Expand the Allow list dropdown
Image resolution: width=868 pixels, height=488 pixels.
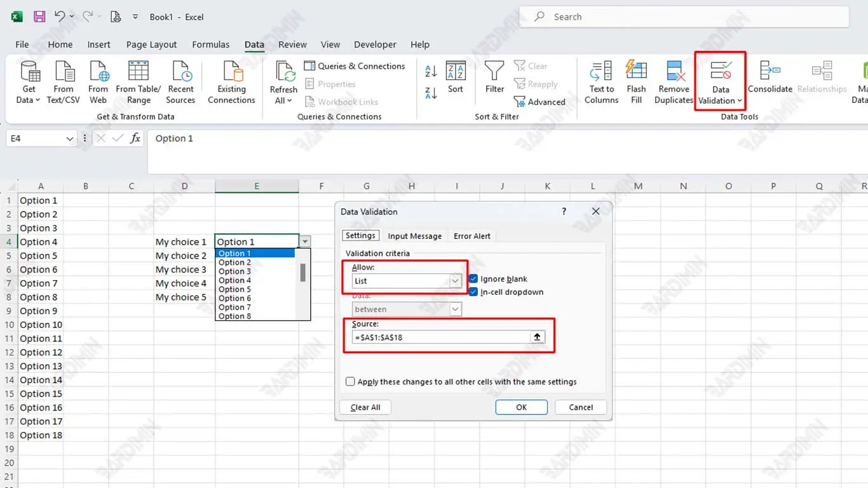(455, 281)
